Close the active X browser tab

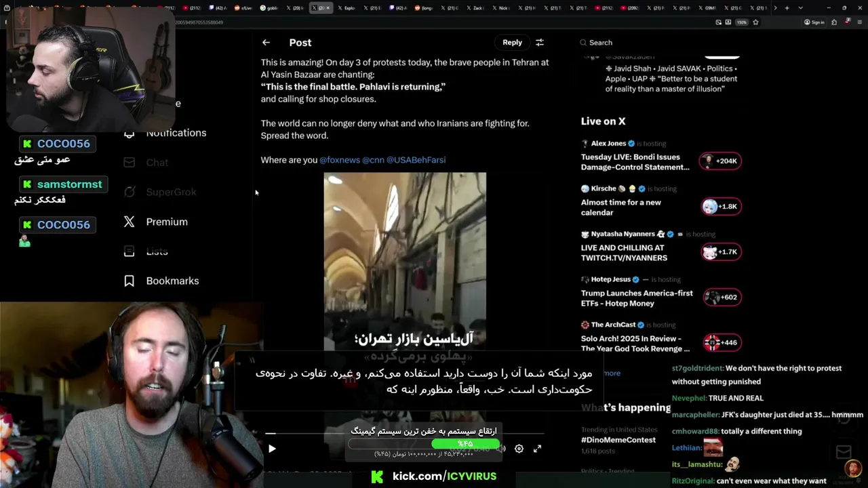328,8
